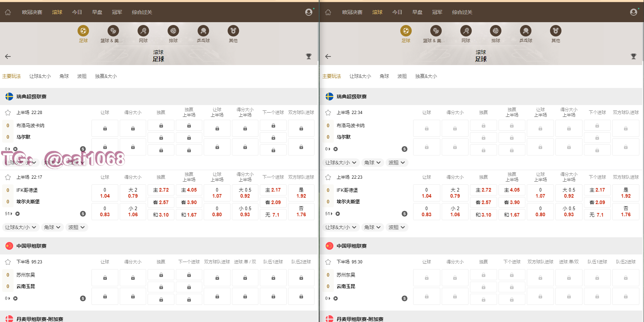Open the user account icon in the right panel
This screenshot has height=322, width=644.
tap(633, 12)
